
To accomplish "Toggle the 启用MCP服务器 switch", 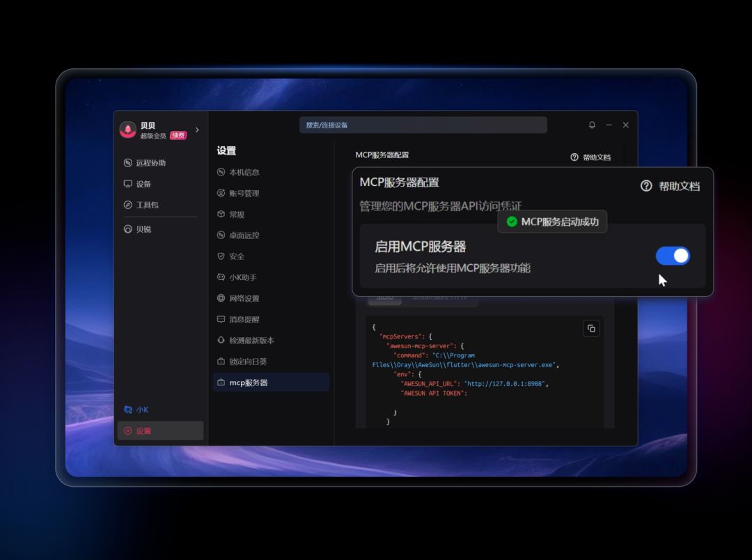I will coord(673,256).
